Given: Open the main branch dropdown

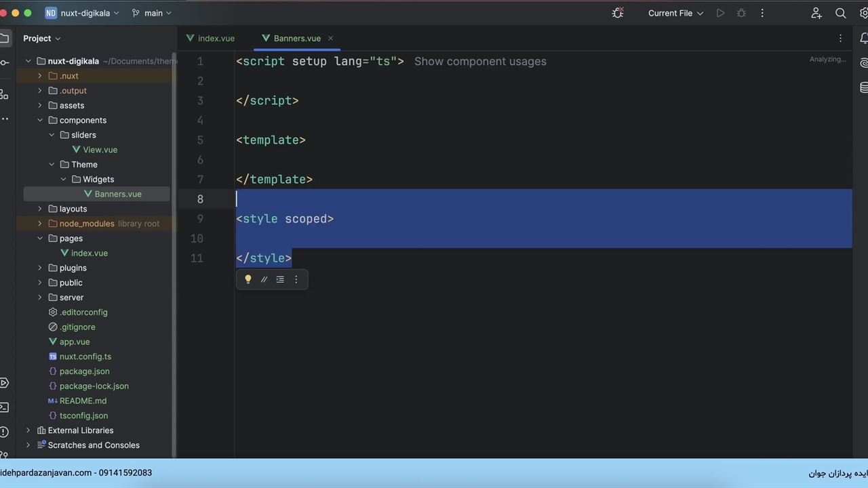Looking at the screenshot, I should tap(151, 13).
